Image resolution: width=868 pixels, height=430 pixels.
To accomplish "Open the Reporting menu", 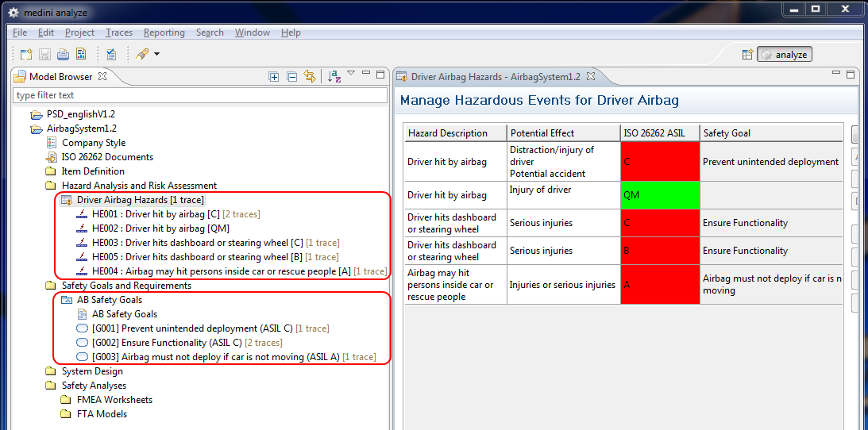I will click(x=164, y=33).
